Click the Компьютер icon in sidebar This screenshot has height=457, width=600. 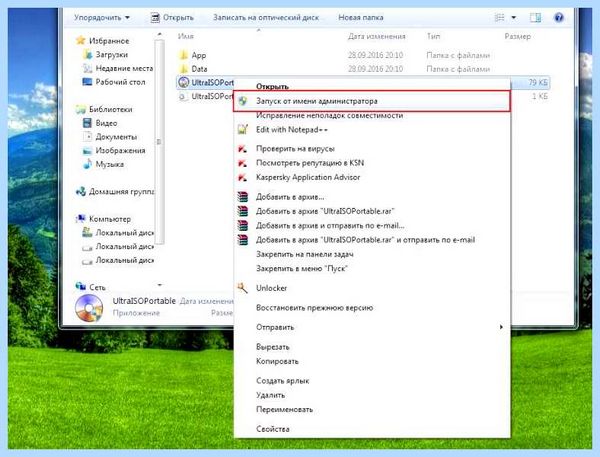(81, 219)
